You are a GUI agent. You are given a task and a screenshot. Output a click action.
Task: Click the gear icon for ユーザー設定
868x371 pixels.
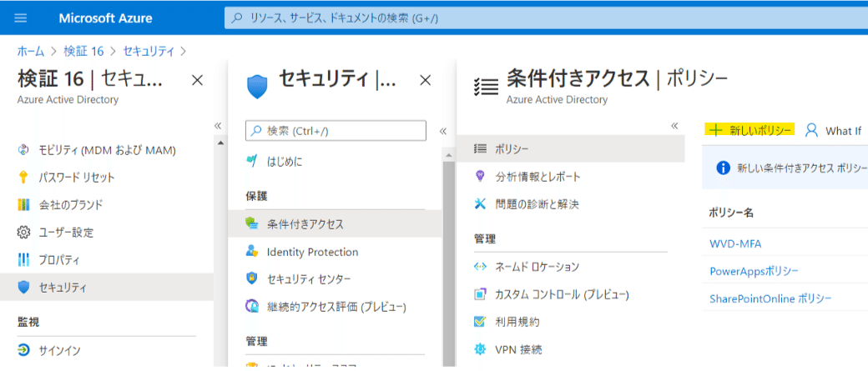coord(23,233)
